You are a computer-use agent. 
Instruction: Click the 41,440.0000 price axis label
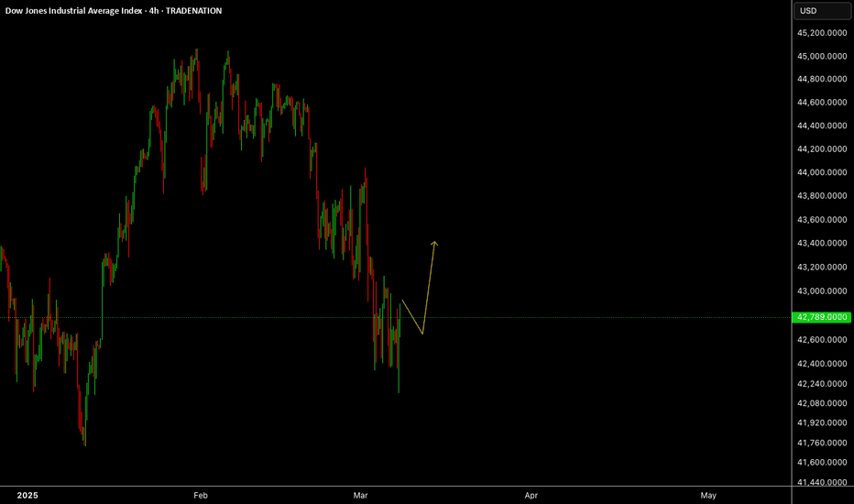click(x=822, y=482)
